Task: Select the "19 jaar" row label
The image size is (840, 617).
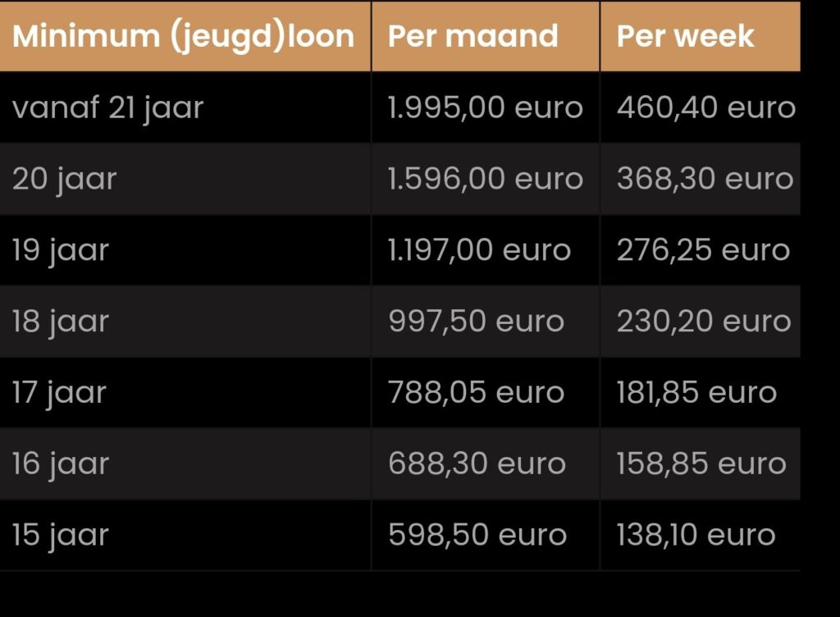Action: click(60, 250)
